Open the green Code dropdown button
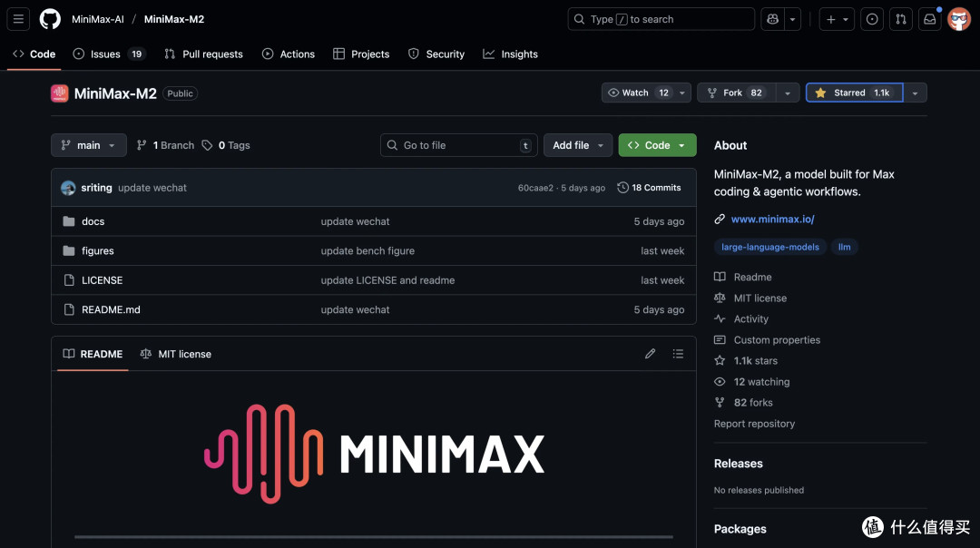The height and width of the screenshot is (548, 980). pos(657,145)
